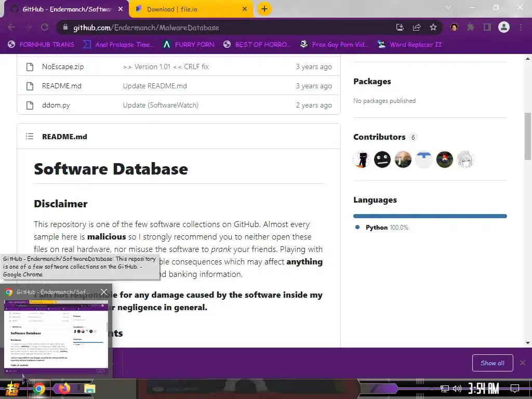Open the 'Update README.md' commit message
Image resolution: width=532 pixels, height=399 pixels.
coord(155,86)
